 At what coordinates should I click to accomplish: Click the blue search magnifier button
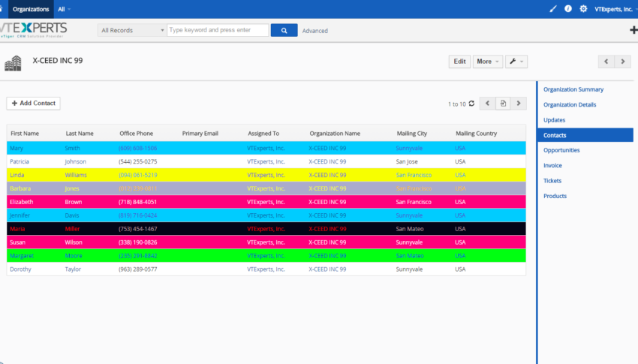(x=284, y=30)
